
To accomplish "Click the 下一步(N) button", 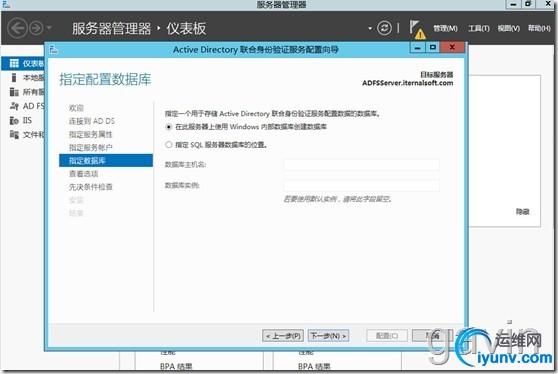I will pos(328,336).
